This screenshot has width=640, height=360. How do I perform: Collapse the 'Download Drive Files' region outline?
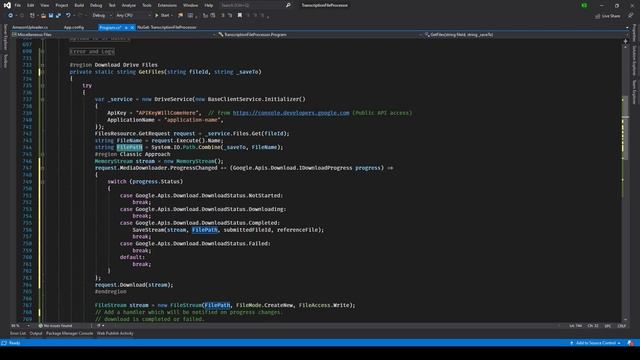[x=42, y=65]
